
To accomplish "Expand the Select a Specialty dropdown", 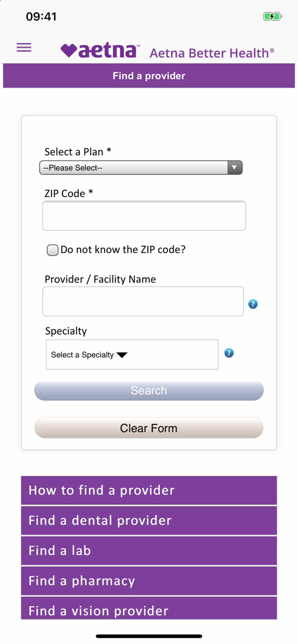I will (x=132, y=354).
